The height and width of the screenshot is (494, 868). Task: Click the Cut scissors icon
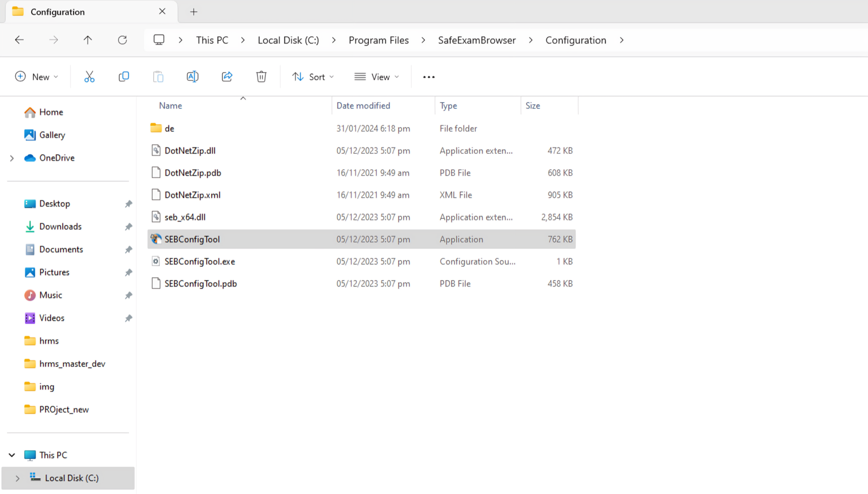89,77
